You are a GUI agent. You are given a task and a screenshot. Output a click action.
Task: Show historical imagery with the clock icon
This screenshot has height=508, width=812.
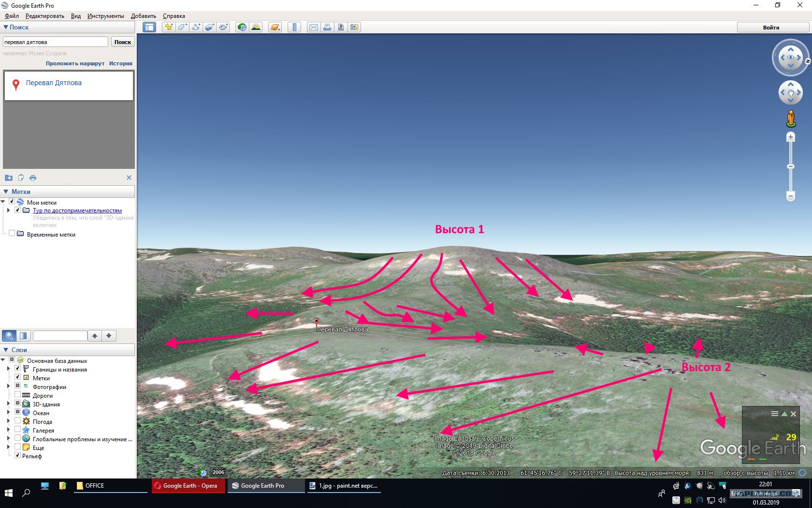tap(242, 27)
